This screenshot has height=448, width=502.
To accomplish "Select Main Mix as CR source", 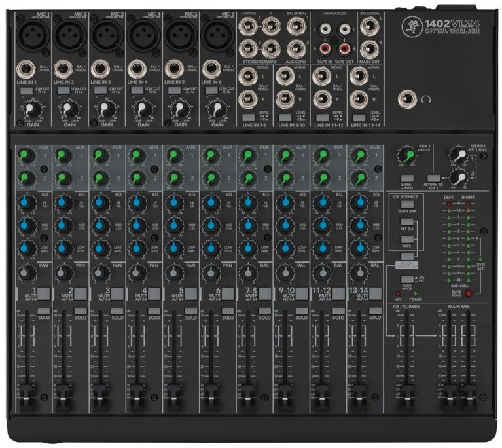I will point(407,204).
